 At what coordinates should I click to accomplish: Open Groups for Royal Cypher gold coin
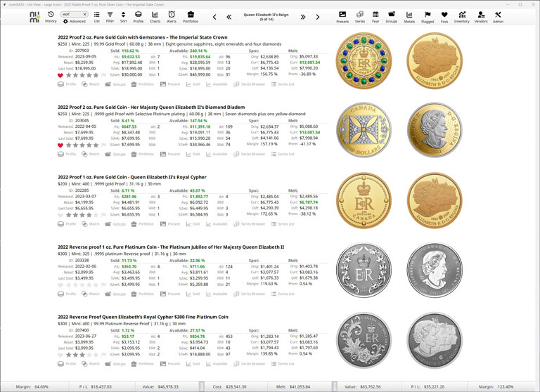click(115, 223)
